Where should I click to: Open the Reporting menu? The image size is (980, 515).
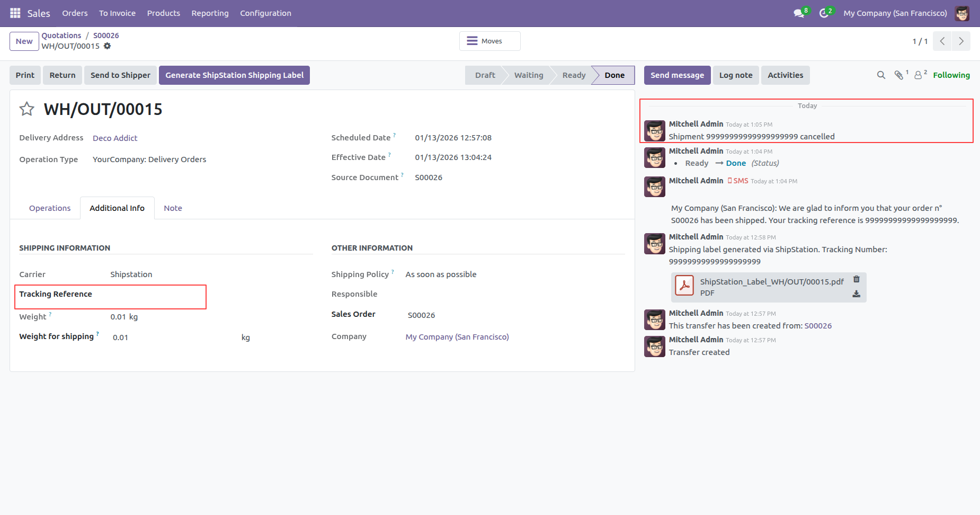[x=210, y=13]
